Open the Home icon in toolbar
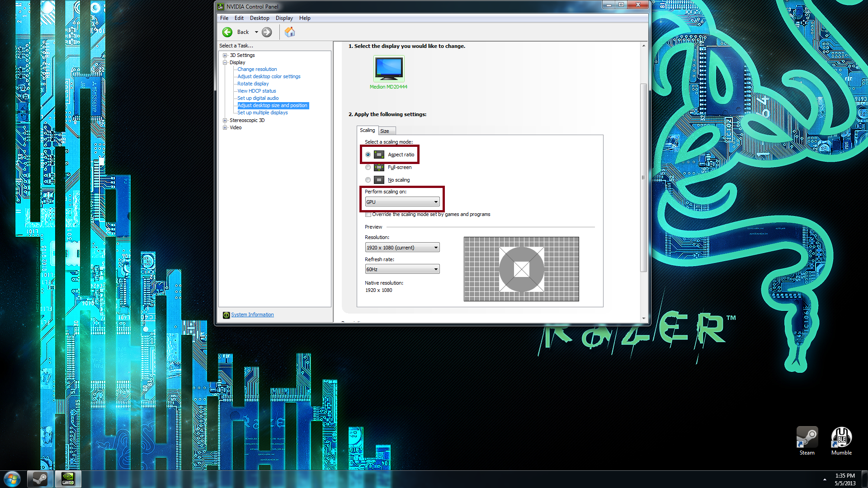Screen dimensions: 868x488 290,32
